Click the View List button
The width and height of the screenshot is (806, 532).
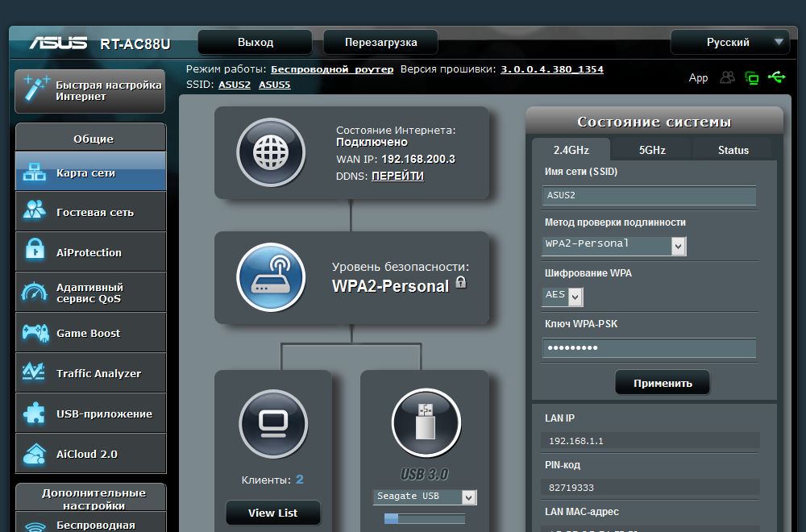point(273,513)
